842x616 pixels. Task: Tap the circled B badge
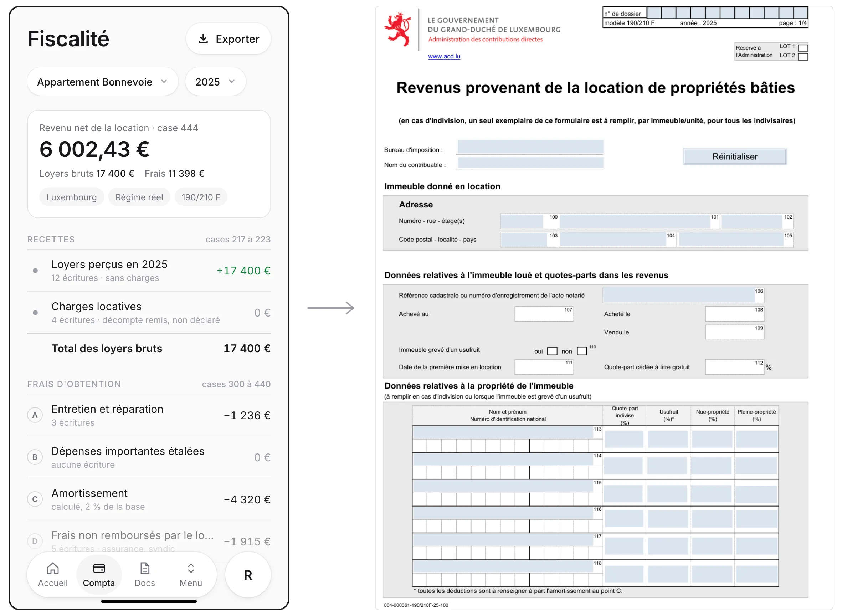click(x=35, y=457)
